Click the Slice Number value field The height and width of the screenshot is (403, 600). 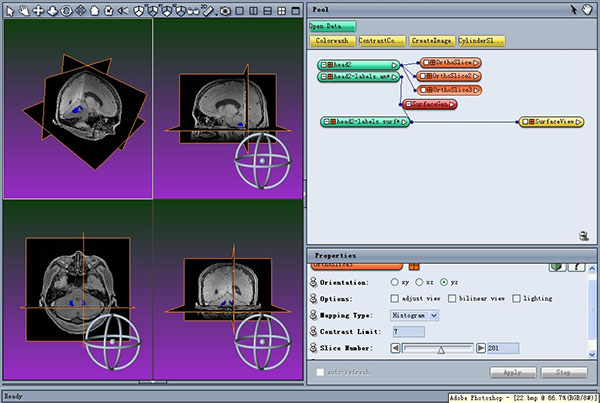point(503,348)
